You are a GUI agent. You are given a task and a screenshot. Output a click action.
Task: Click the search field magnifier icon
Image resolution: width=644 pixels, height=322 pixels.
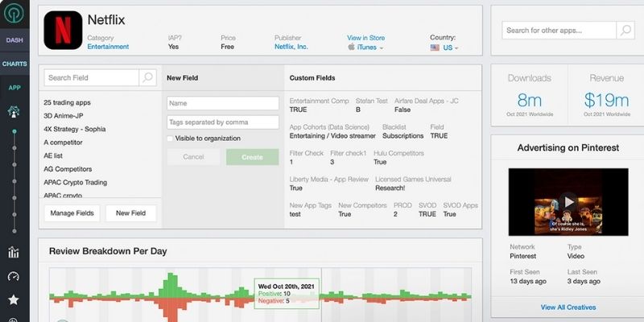pos(147,78)
